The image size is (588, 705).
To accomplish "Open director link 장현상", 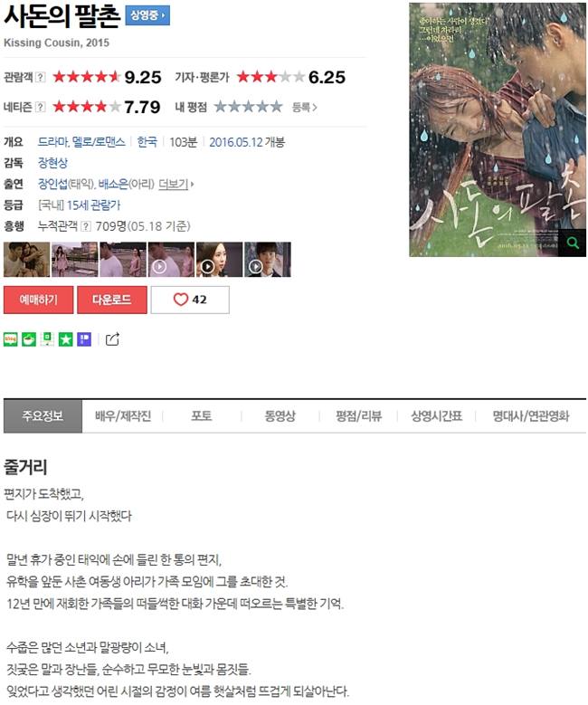I will (52, 163).
